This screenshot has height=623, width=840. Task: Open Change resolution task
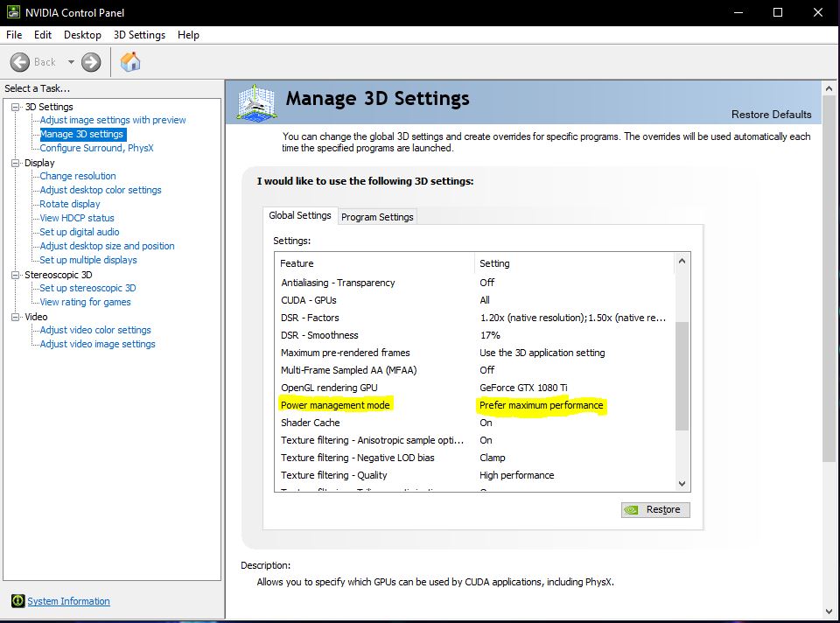(x=78, y=176)
